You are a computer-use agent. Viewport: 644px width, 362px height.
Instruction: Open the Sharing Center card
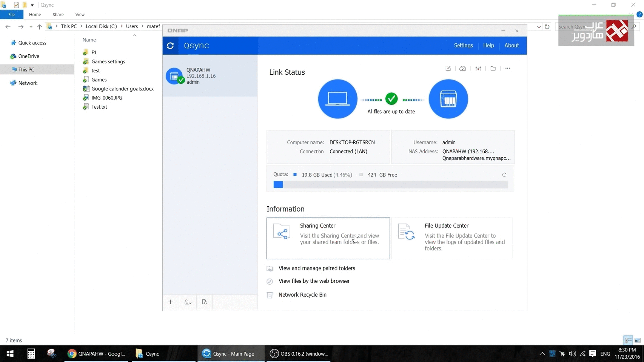pos(328,238)
